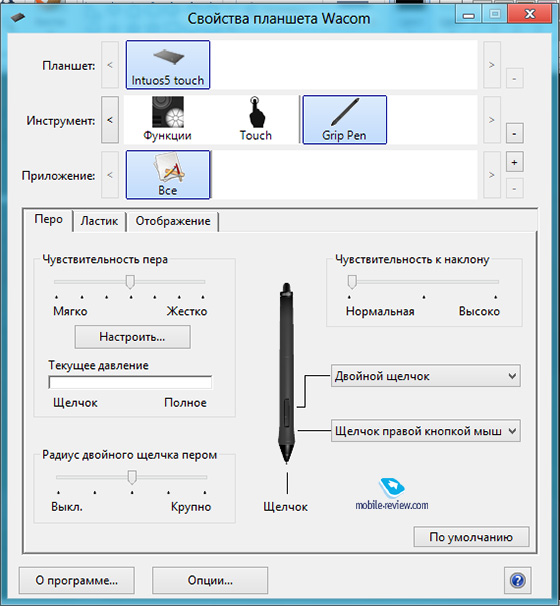Click the Текущее давление pressure bar

[x=130, y=383]
